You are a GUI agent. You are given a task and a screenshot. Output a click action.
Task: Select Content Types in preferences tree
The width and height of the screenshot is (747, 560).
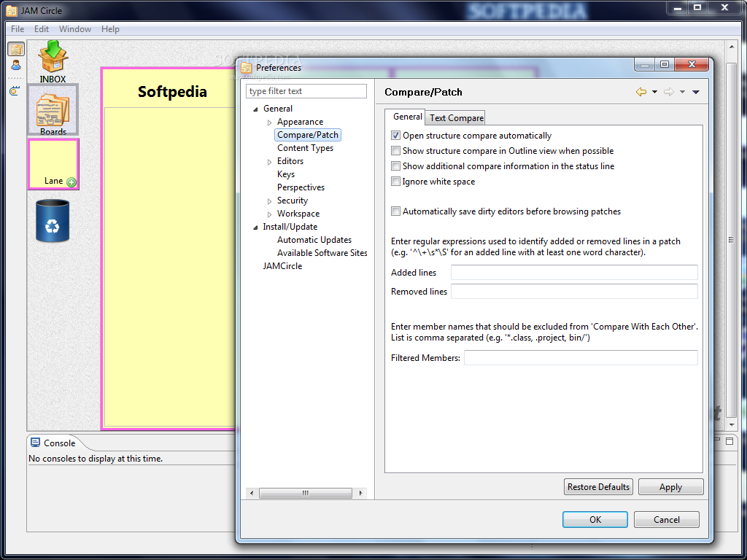click(x=305, y=148)
